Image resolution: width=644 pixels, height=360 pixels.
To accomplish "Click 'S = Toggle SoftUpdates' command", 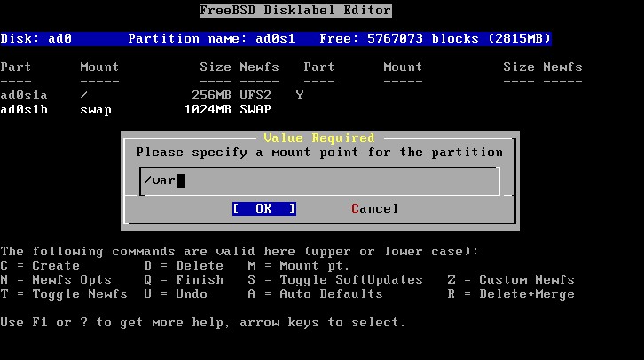I will 335,280.
